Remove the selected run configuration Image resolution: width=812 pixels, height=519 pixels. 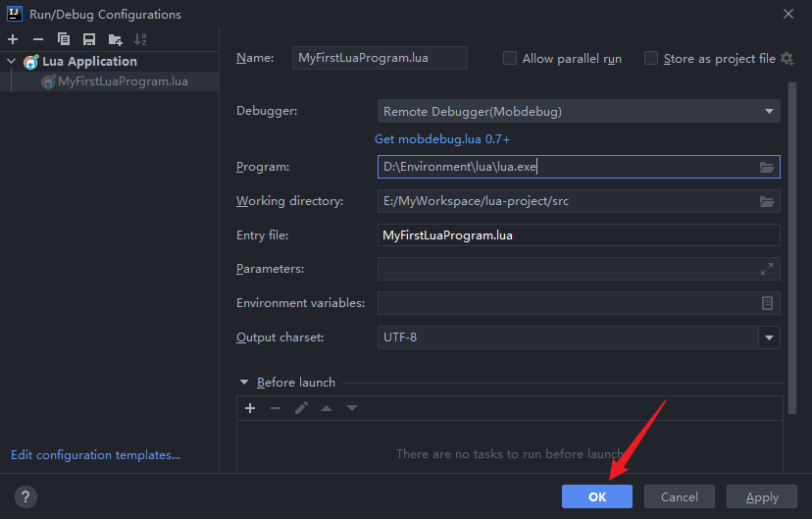(38, 39)
